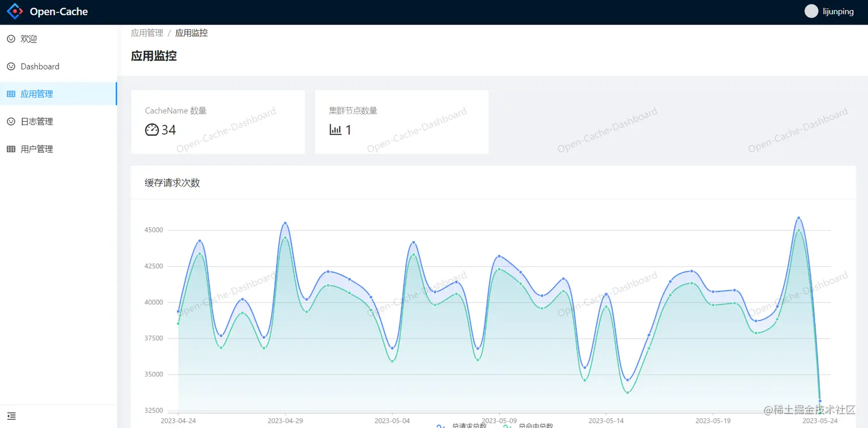Click the 40000 y-axis label
This screenshot has width=868, height=428.
tap(154, 302)
